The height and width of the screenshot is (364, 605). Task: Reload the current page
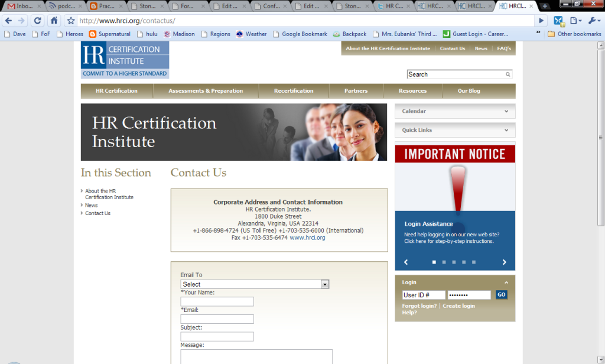tap(37, 21)
